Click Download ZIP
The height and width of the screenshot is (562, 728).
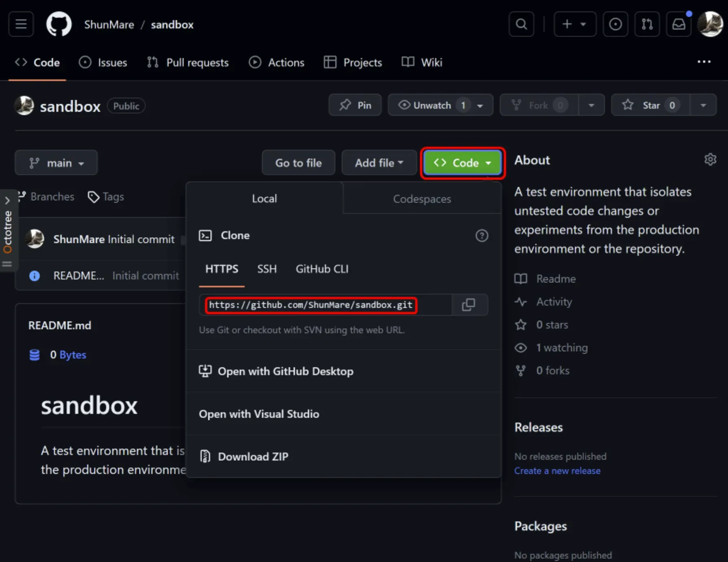click(253, 456)
